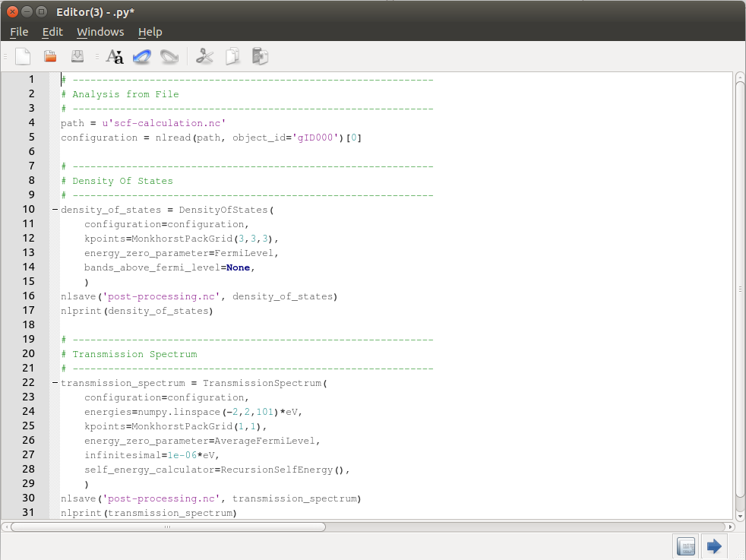
Task: Minimize the Editor window
Action: pos(27,12)
